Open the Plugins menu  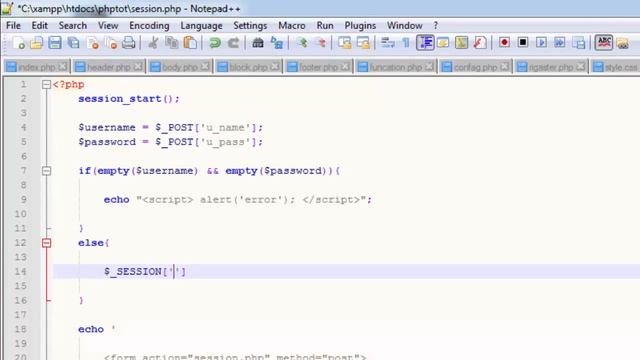360,25
